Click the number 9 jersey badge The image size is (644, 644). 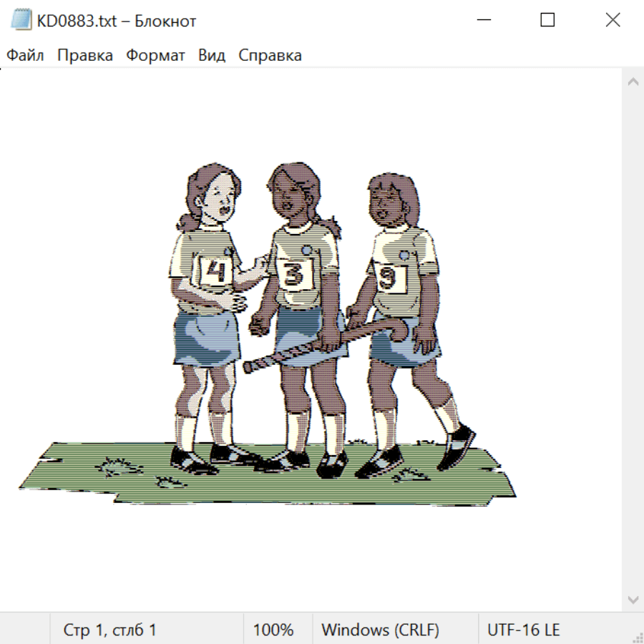coord(389,278)
